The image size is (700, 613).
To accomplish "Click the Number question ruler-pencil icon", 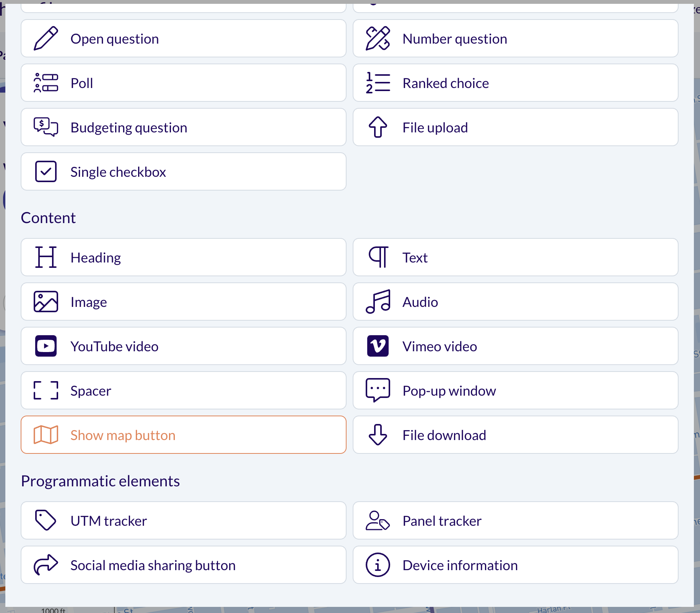I will [x=378, y=39].
